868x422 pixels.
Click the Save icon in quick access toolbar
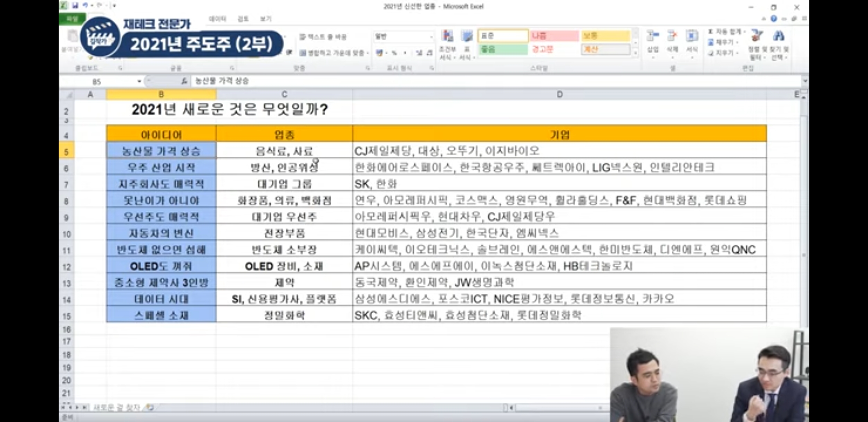pos(75,5)
